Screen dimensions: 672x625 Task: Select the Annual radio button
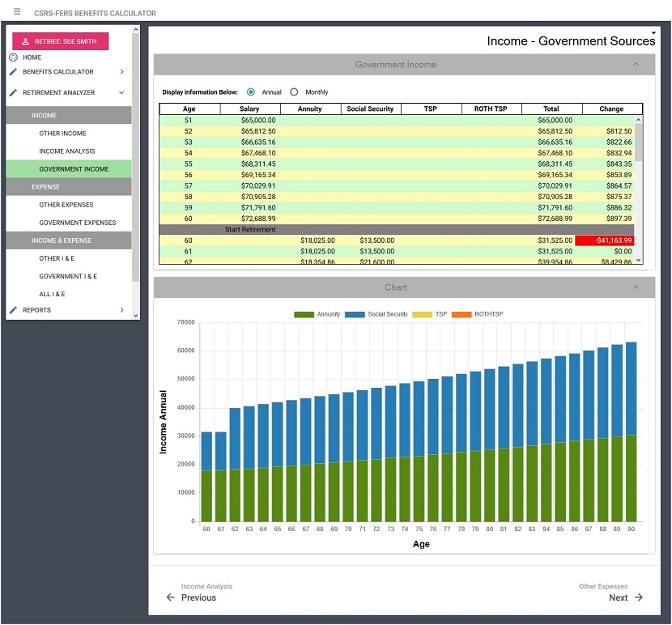coord(251,91)
